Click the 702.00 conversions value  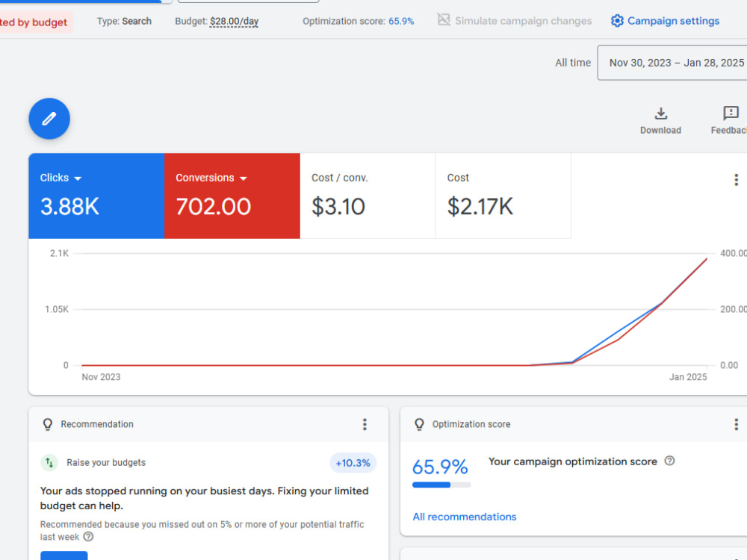[213, 207]
